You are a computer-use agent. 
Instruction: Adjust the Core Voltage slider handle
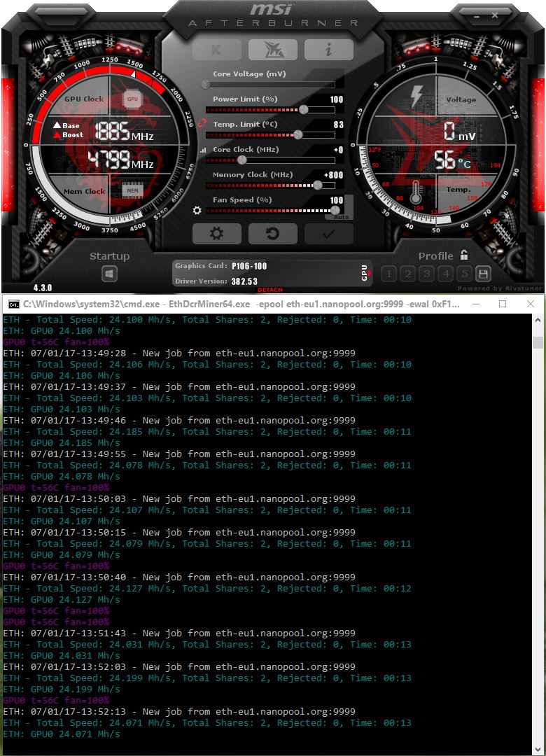coord(206,85)
